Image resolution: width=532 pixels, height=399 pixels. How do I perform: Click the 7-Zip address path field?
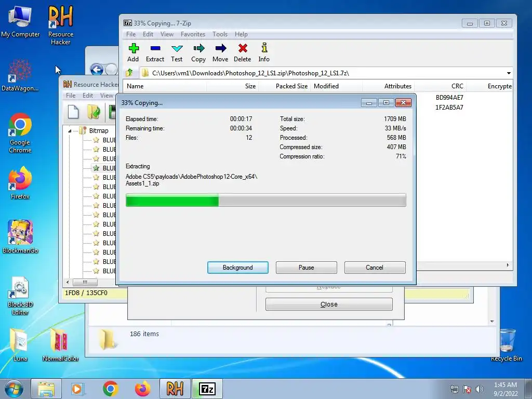coord(322,73)
